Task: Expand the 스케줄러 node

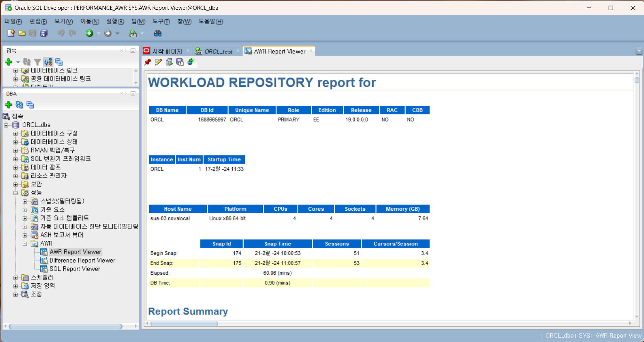Action: pos(15,278)
